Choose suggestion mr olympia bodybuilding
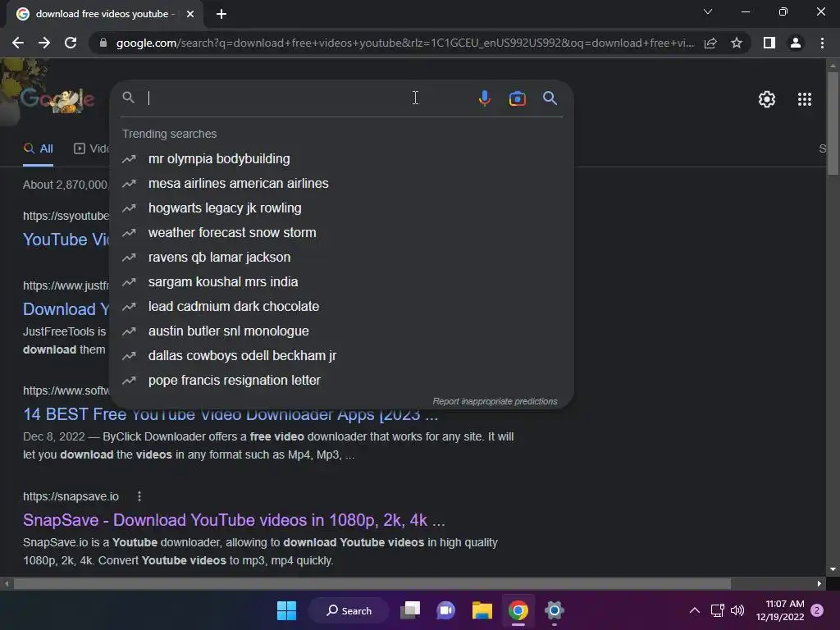Viewport: 840px width, 630px height. [x=341, y=158]
